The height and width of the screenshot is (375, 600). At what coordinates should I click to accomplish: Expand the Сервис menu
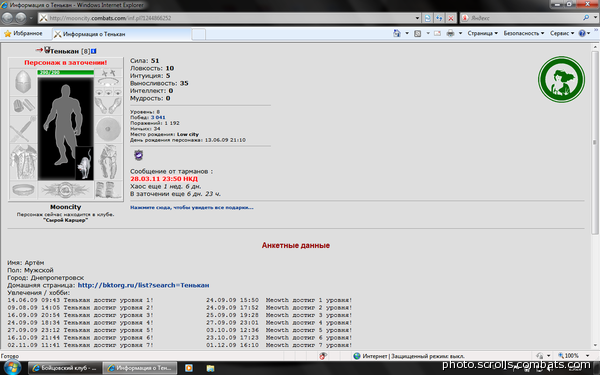click(x=562, y=33)
